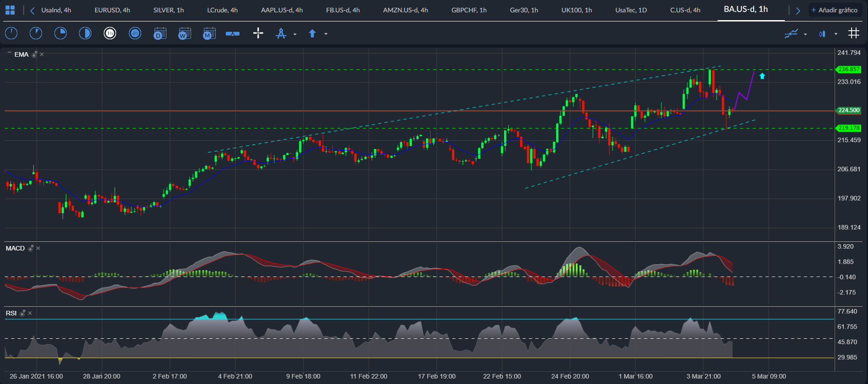The height and width of the screenshot is (384, 868).
Task: Open the GBPCHF, 1h chart tab
Action: 469,10
